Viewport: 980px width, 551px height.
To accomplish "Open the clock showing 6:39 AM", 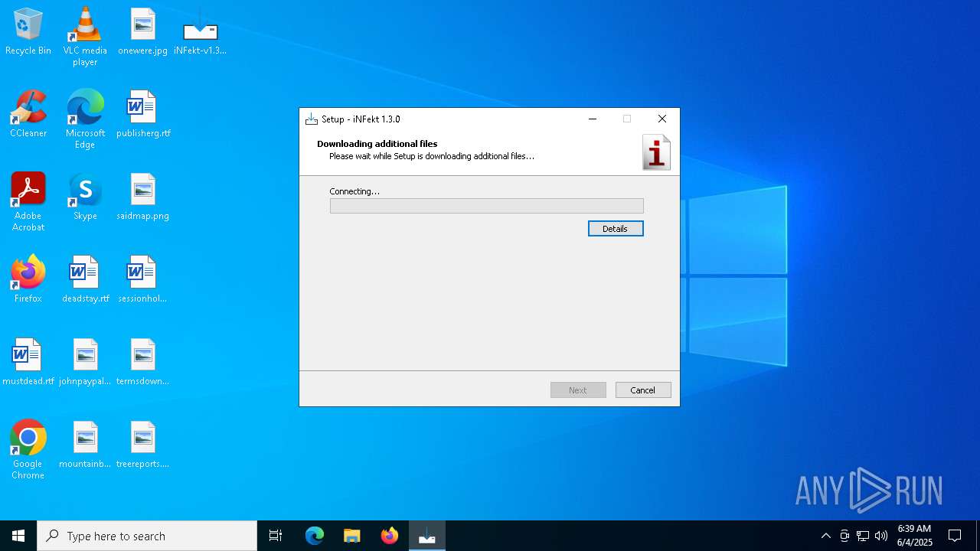I will 914,536.
